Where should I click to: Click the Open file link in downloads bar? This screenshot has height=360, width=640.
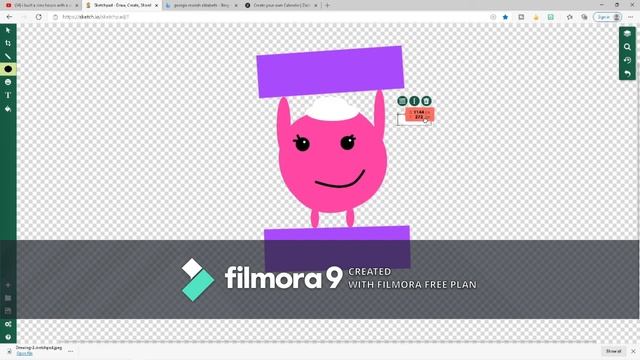point(24,353)
